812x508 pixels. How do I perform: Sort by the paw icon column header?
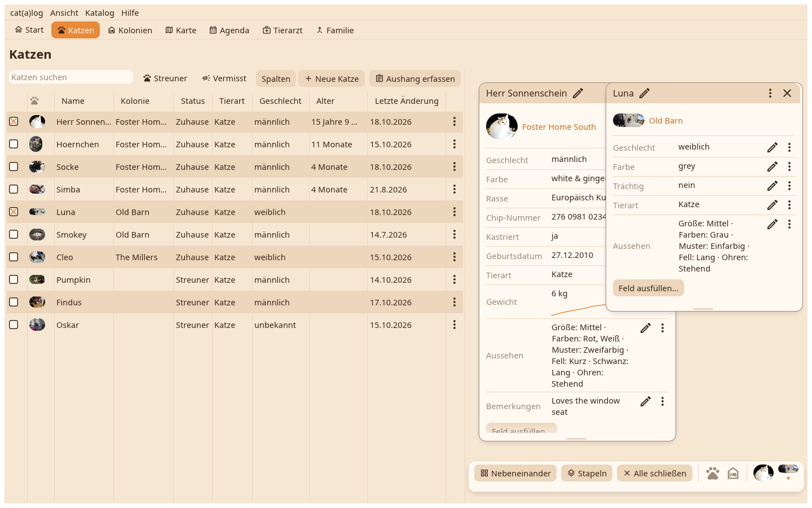tap(34, 101)
